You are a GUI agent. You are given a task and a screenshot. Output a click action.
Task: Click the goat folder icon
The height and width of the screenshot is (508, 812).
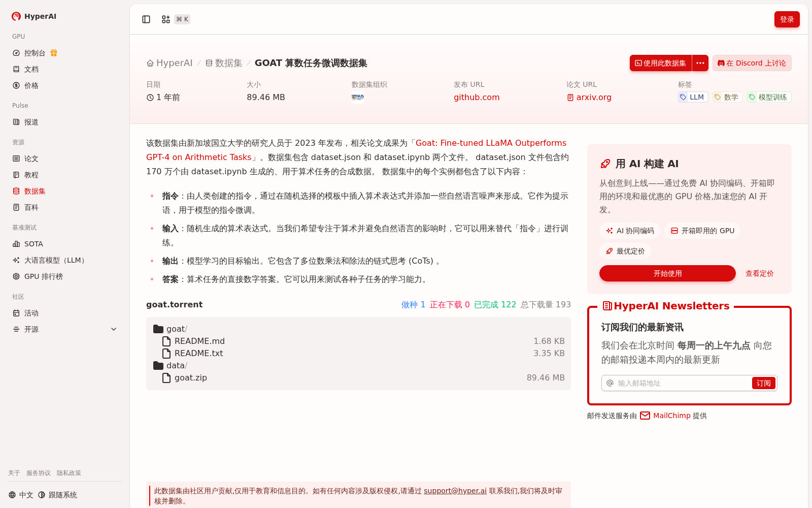[158, 329]
